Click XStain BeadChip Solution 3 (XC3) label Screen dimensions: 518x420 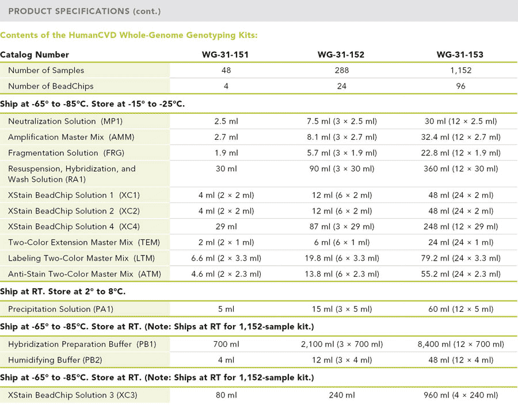point(73,395)
